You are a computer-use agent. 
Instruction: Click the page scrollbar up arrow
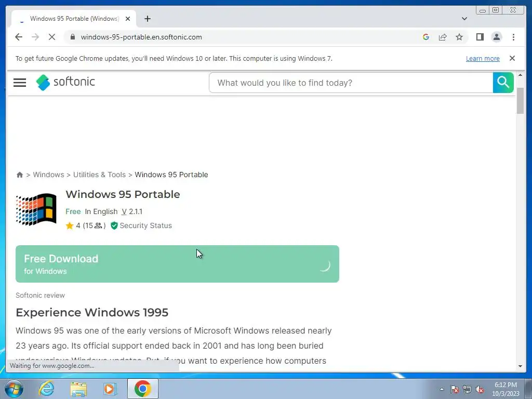click(520, 75)
